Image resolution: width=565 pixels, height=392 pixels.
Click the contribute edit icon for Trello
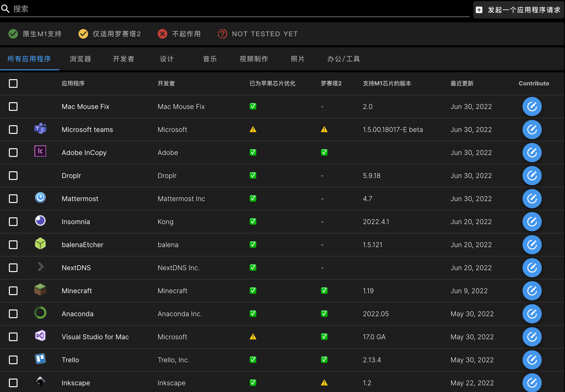tap(532, 360)
